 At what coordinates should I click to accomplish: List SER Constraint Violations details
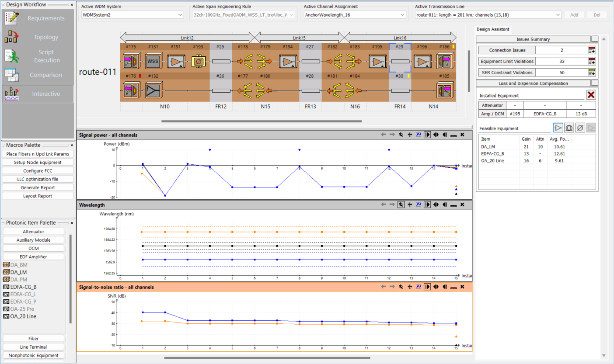592,73
